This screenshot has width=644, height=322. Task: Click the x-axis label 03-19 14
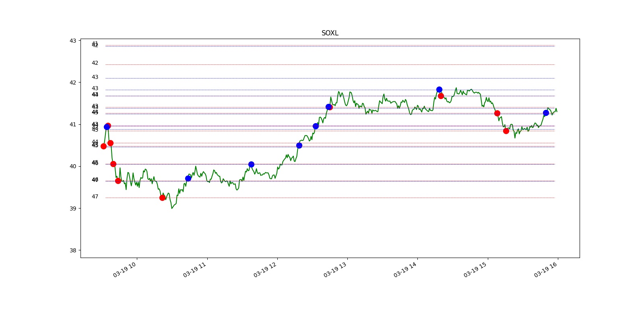pyautogui.click(x=405, y=269)
